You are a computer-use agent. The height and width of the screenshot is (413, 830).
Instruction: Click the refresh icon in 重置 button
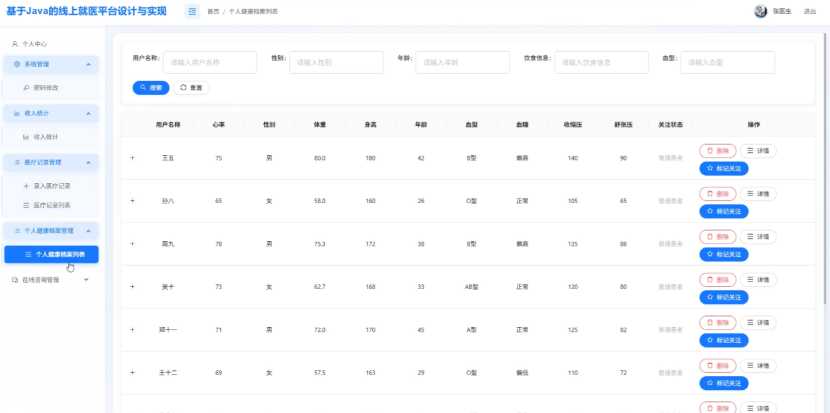pos(183,88)
